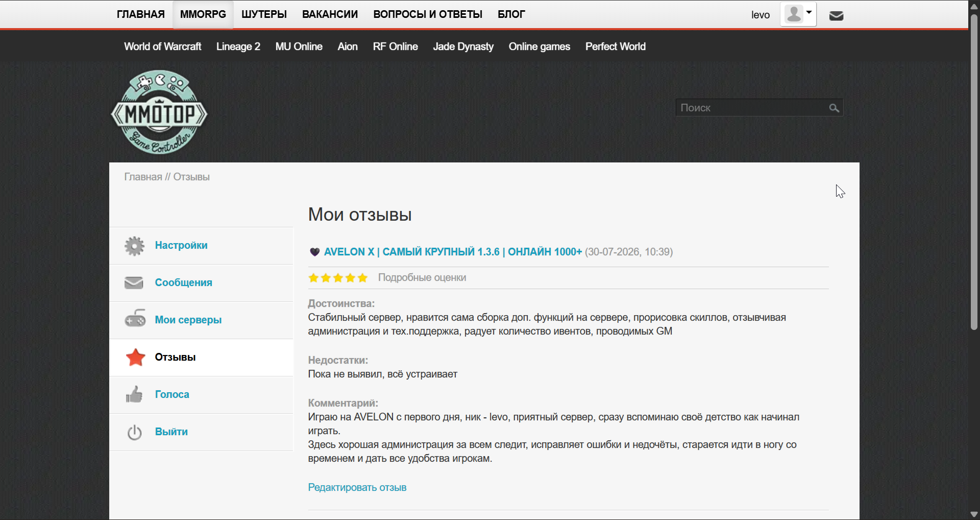
Task: Click the Отзывы breadcrumb text
Action: tap(191, 177)
